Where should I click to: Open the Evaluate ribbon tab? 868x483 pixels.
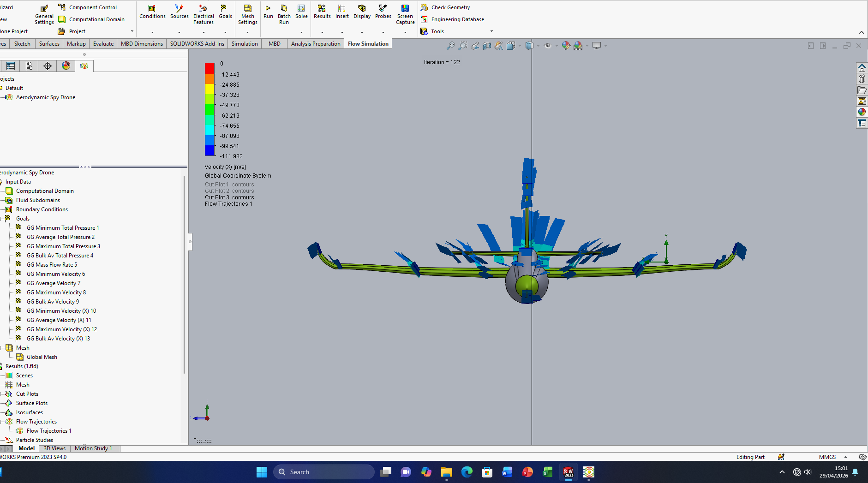pyautogui.click(x=103, y=44)
